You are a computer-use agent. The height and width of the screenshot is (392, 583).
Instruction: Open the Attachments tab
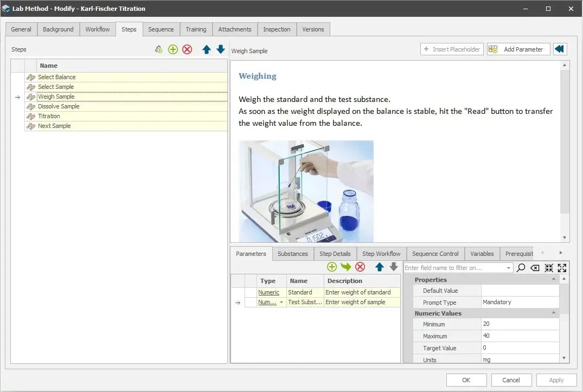(235, 29)
